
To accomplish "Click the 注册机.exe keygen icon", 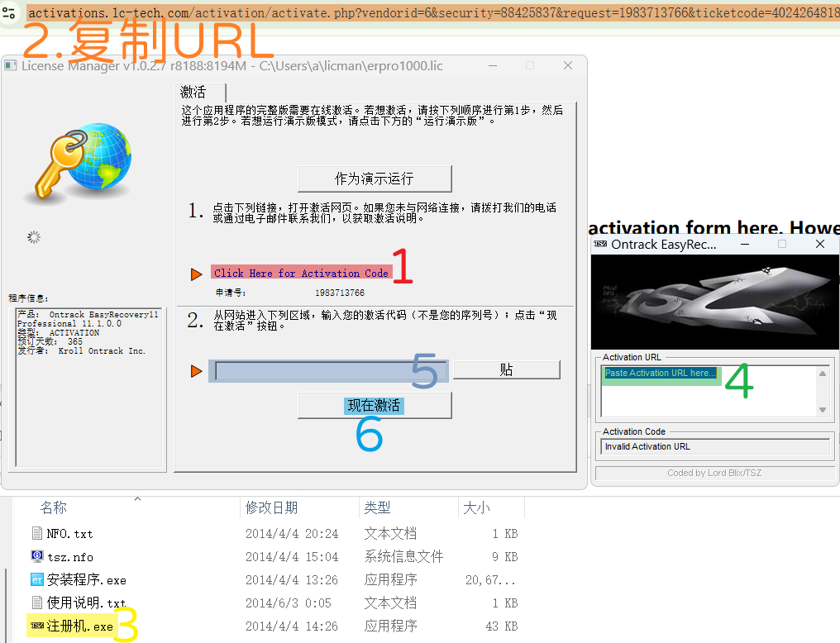I will click(37, 626).
